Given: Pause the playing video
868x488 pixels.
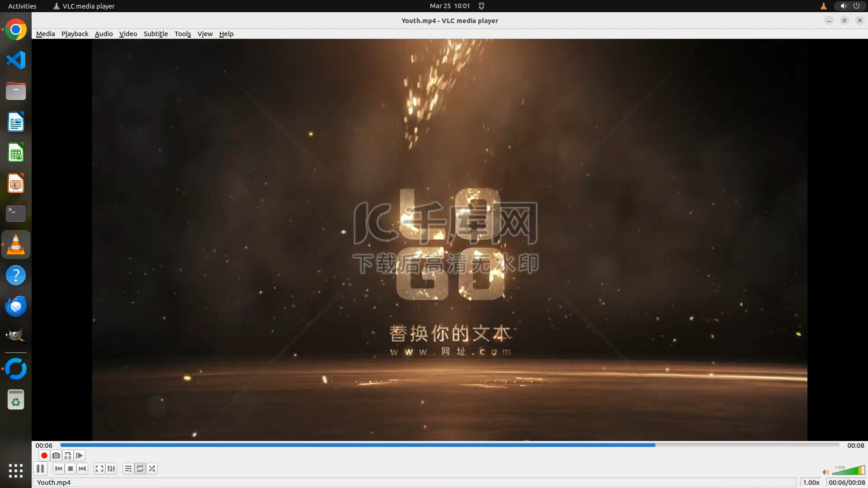Looking at the screenshot, I should (x=40, y=469).
